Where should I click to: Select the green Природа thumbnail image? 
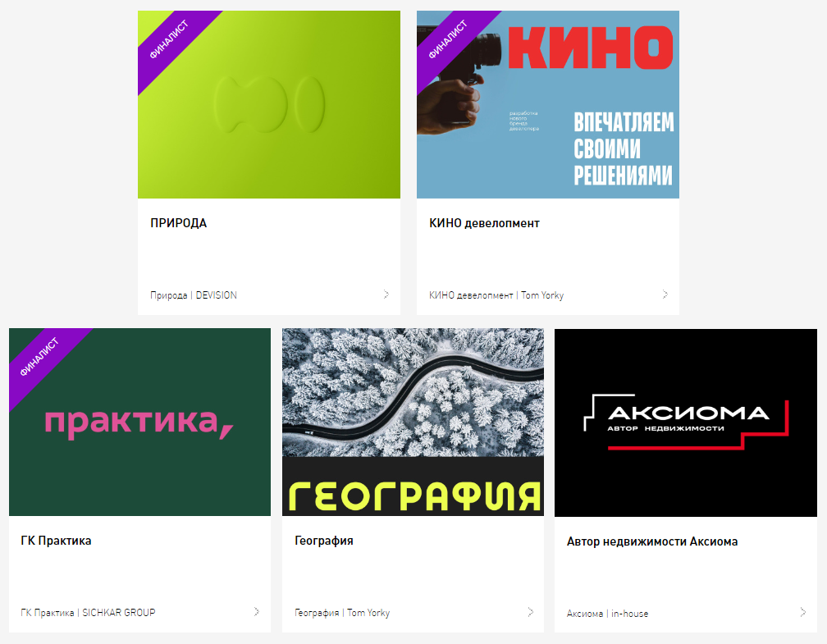point(269,104)
